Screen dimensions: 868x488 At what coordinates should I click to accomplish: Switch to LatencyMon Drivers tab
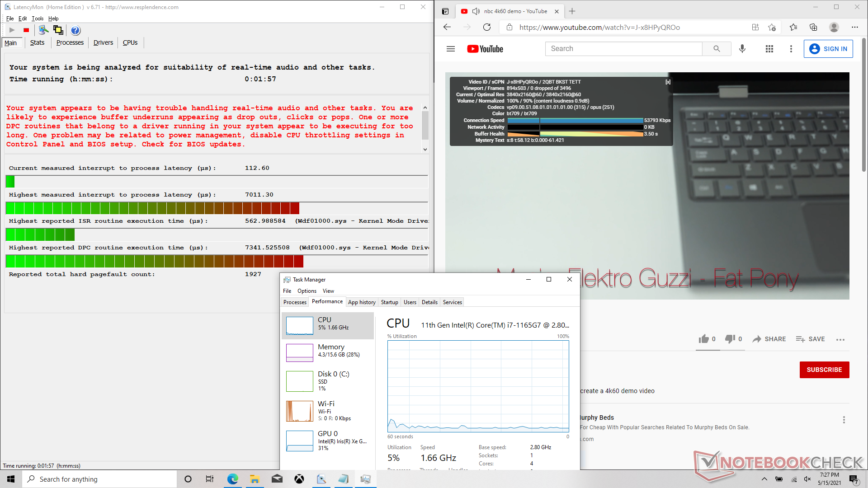103,42
